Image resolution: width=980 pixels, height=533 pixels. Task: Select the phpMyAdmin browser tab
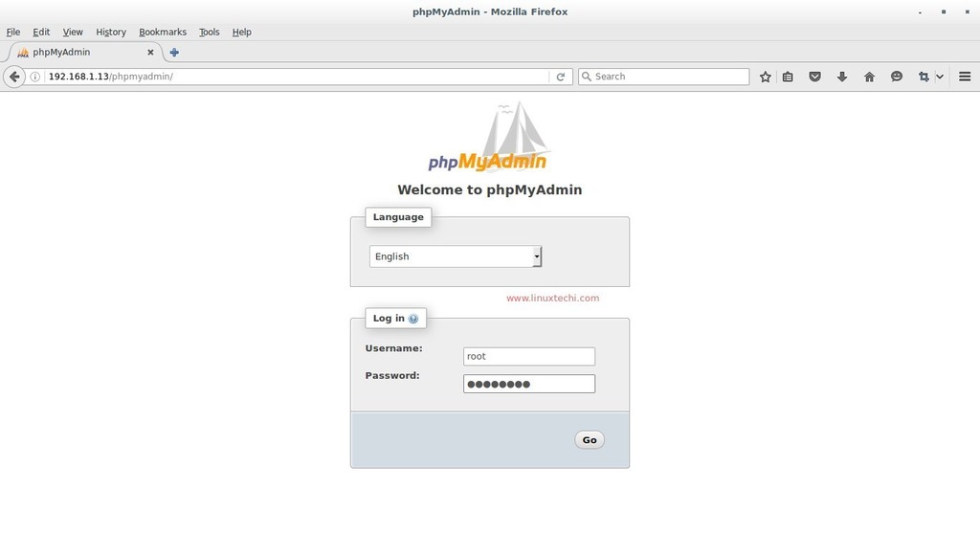pyautogui.click(x=84, y=53)
